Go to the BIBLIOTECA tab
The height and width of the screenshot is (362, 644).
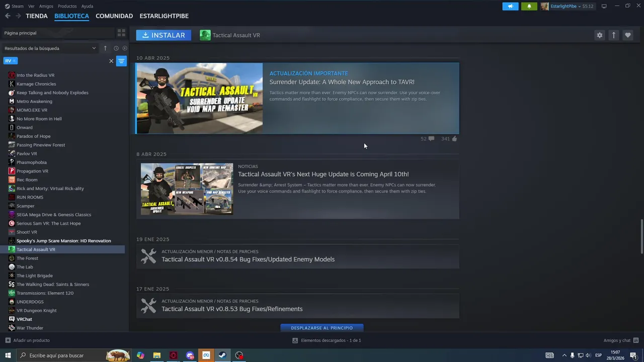pos(71,16)
